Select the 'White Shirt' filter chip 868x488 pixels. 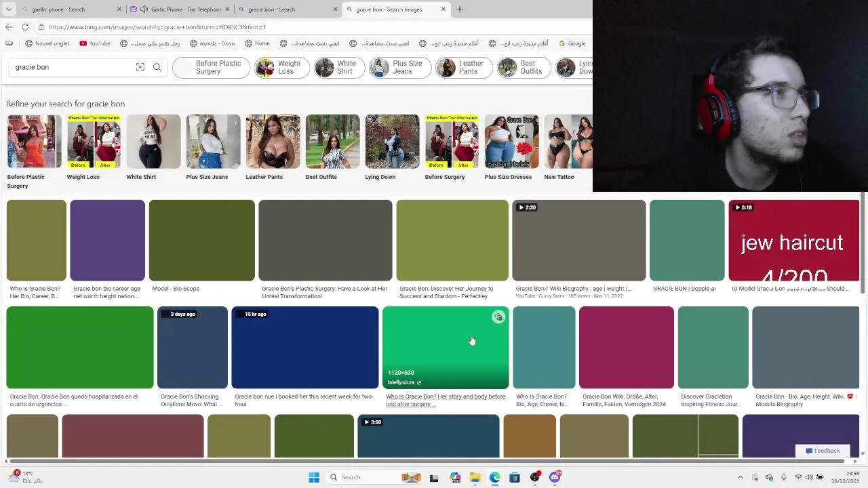tap(340, 67)
